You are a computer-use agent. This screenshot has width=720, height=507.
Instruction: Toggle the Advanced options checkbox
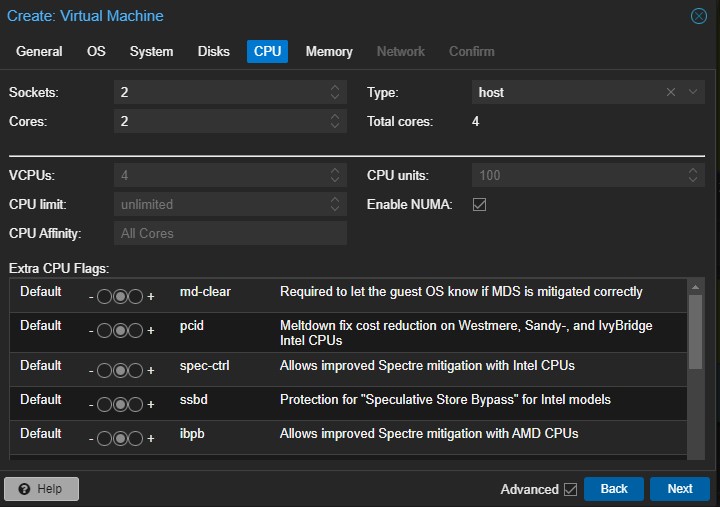click(570, 489)
